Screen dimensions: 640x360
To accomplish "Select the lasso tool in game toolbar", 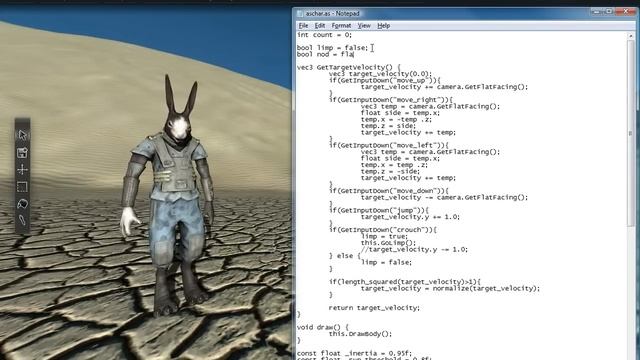I will tap(22, 203).
